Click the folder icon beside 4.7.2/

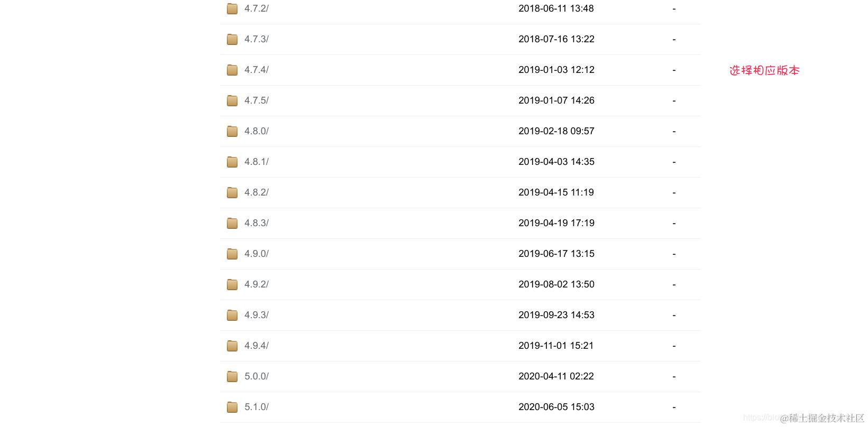click(232, 8)
